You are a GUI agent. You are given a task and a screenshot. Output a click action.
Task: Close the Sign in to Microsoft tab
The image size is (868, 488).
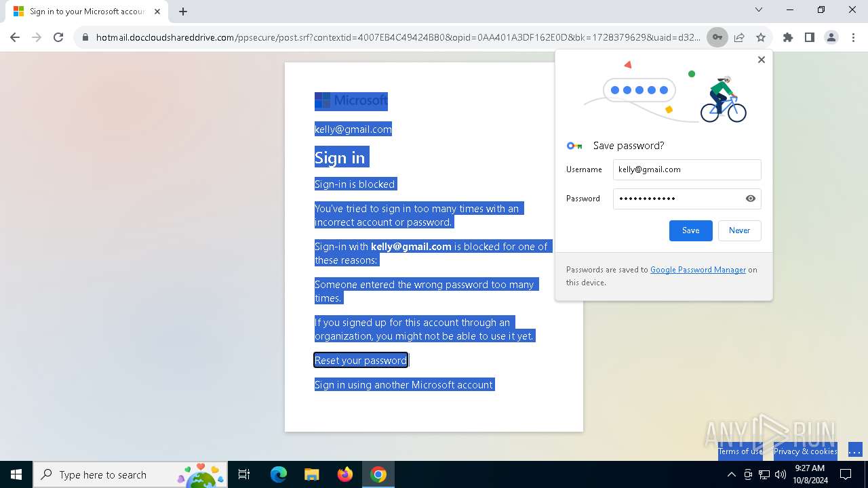click(x=157, y=12)
